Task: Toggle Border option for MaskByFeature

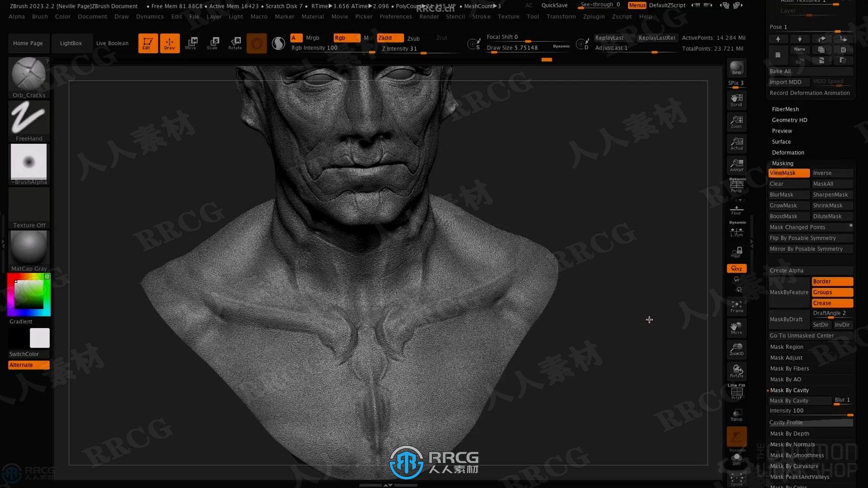Action: (x=832, y=282)
